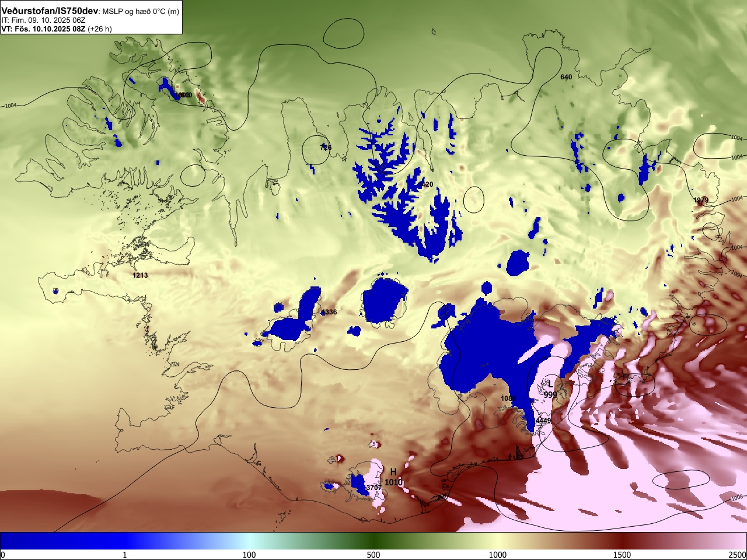This screenshot has width=747, height=560.
Task: Click the title "Veðurstofan/IS750dev" text
Action: (50, 12)
